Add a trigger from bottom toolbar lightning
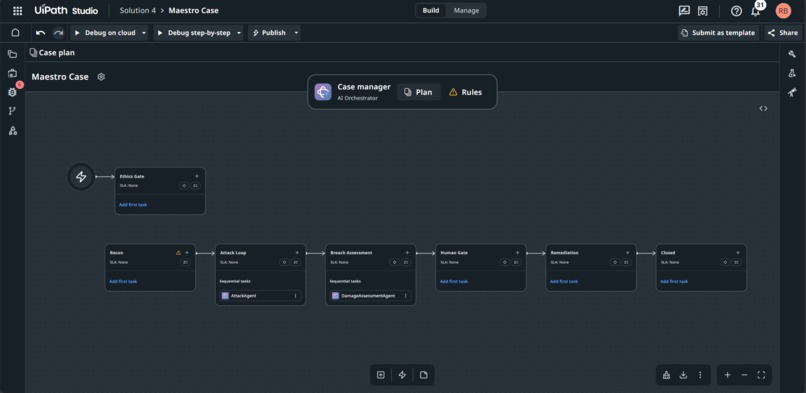 [402, 375]
